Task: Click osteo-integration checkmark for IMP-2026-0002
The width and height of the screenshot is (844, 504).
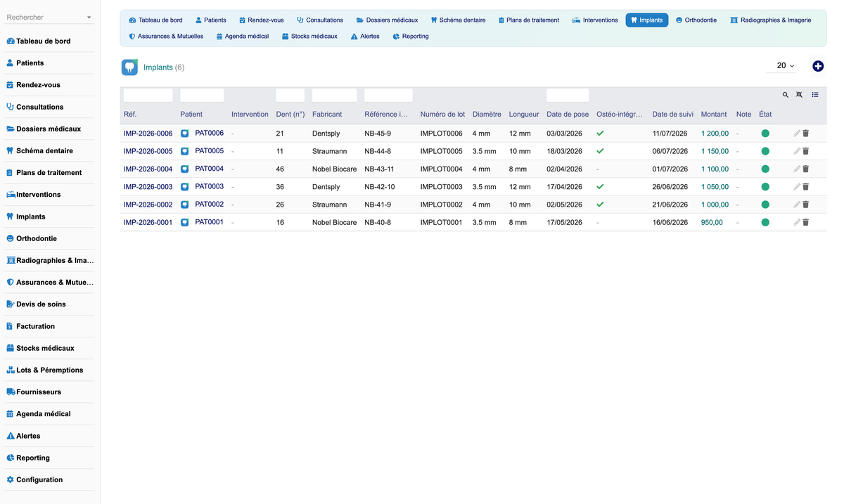Action: [600, 205]
